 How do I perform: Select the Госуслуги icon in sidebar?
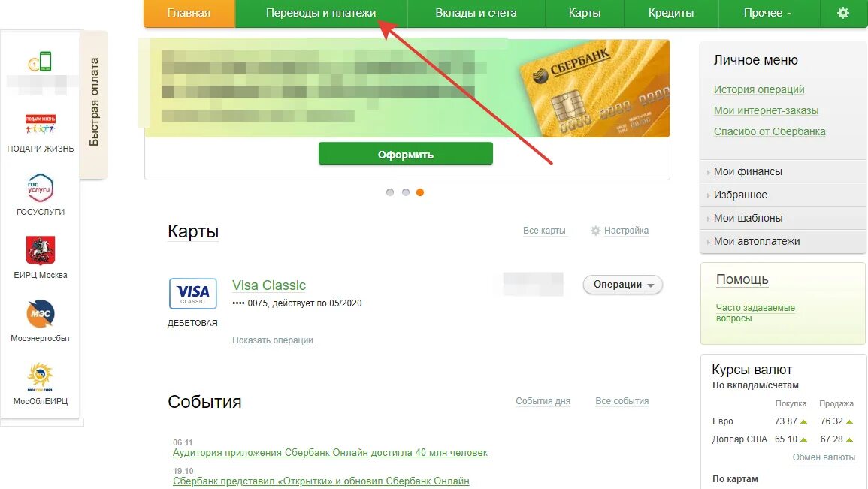click(41, 188)
